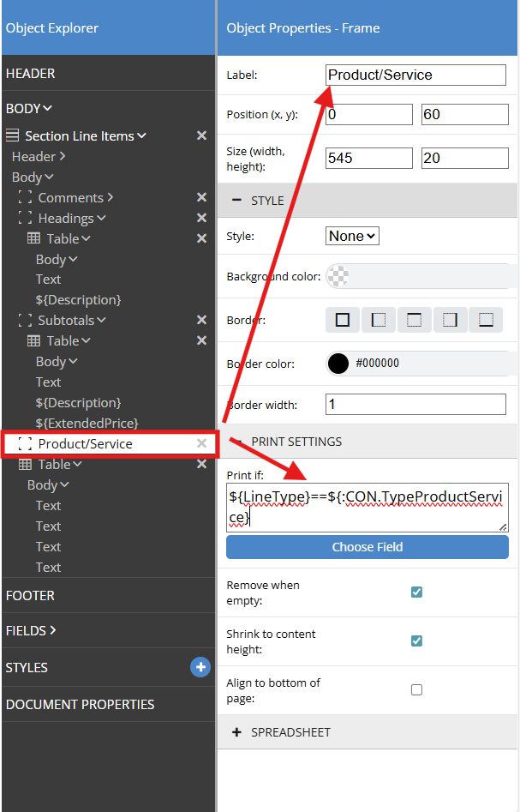This screenshot has width=520, height=812.
Task: Select the top border icon
Action: (415, 320)
